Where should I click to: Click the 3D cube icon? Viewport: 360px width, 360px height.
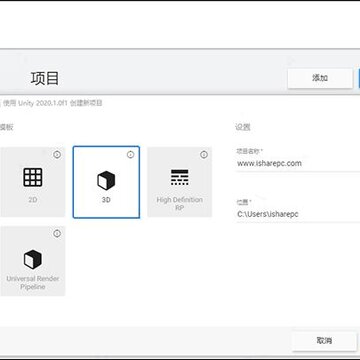point(106,180)
